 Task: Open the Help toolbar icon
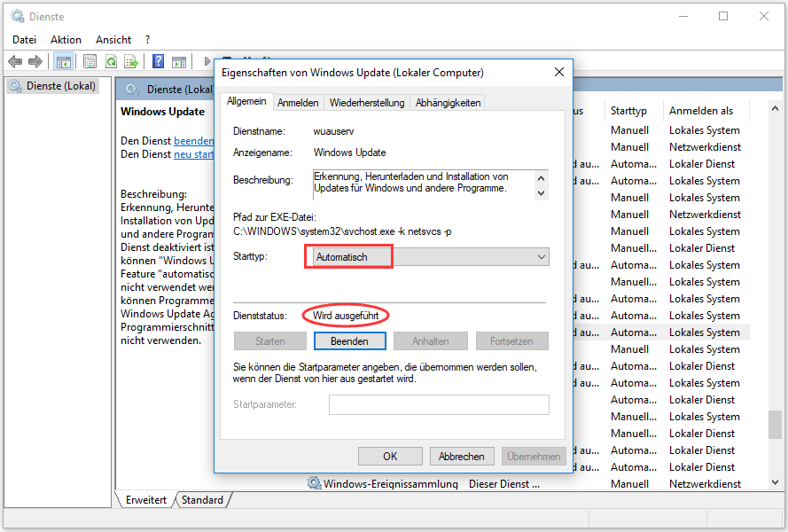pos(159,61)
